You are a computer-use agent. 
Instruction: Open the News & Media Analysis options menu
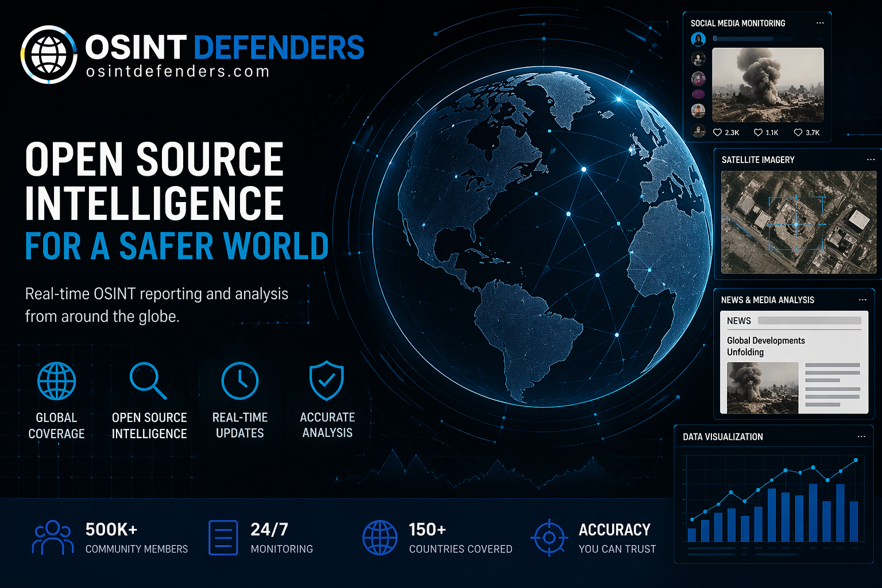(863, 299)
